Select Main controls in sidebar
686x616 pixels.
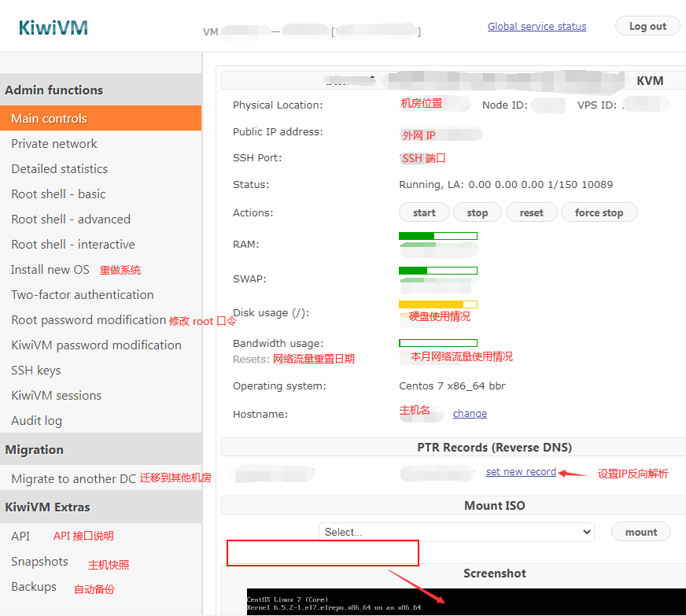101,118
